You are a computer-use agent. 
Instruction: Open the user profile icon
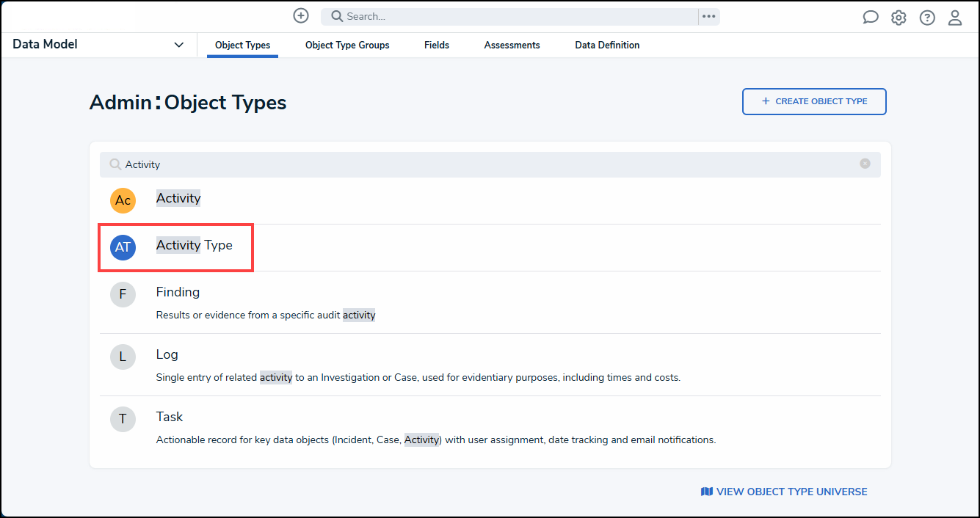[955, 18]
